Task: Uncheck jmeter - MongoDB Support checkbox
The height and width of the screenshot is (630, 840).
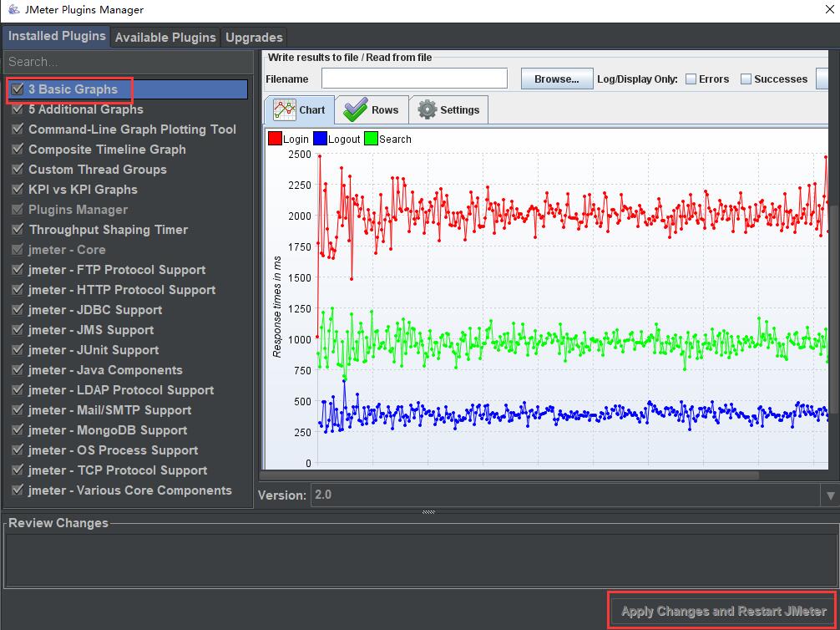Action: [18, 430]
